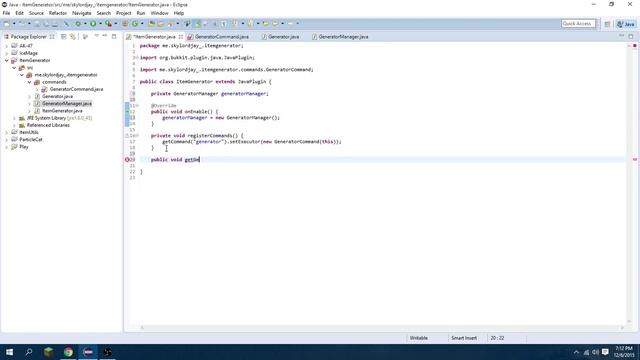The height and width of the screenshot is (360, 640).
Task: Switch to GeneratorManager.java editor tab
Action: [340, 37]
